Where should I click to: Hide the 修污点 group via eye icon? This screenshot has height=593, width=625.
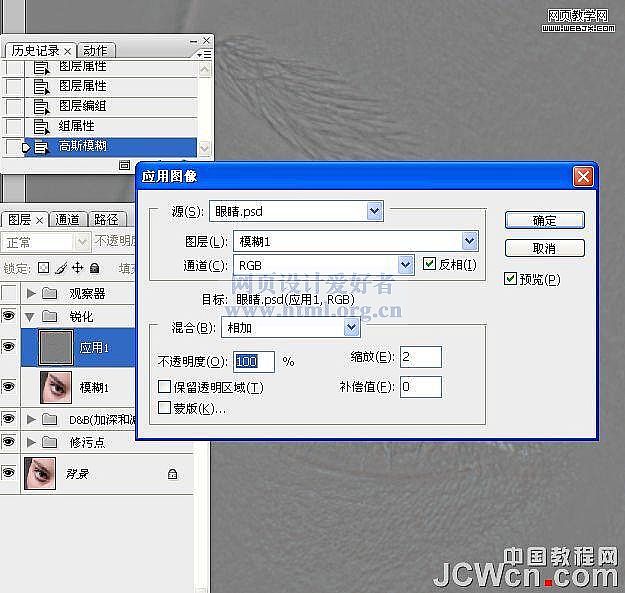click(9, 441)
